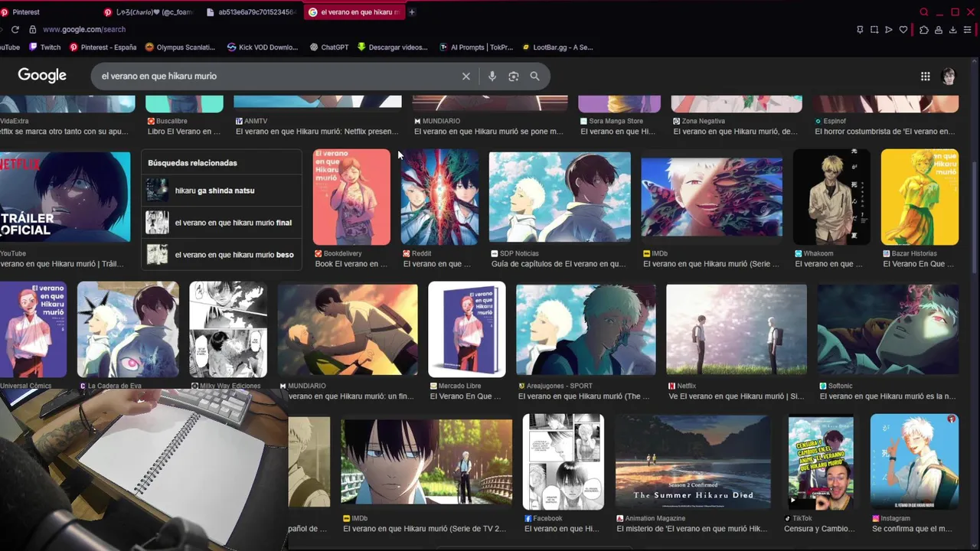
Task: Switch to the @c_foam Pinterest tab
Action: pos(149,12)
